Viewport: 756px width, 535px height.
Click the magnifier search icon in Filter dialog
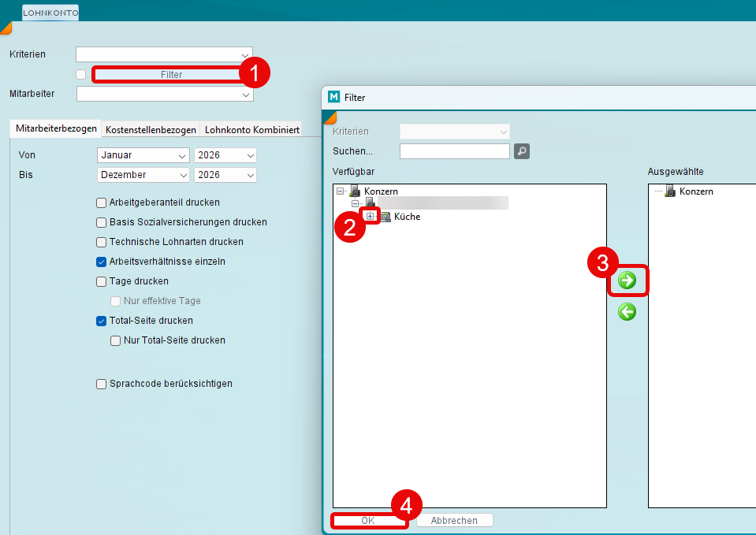click(522, 151)
